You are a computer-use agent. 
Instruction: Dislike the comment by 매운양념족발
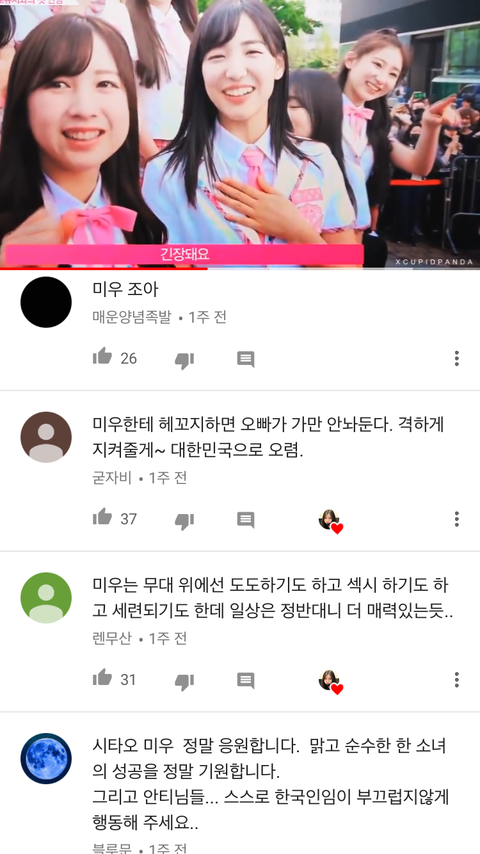point(184,360)
